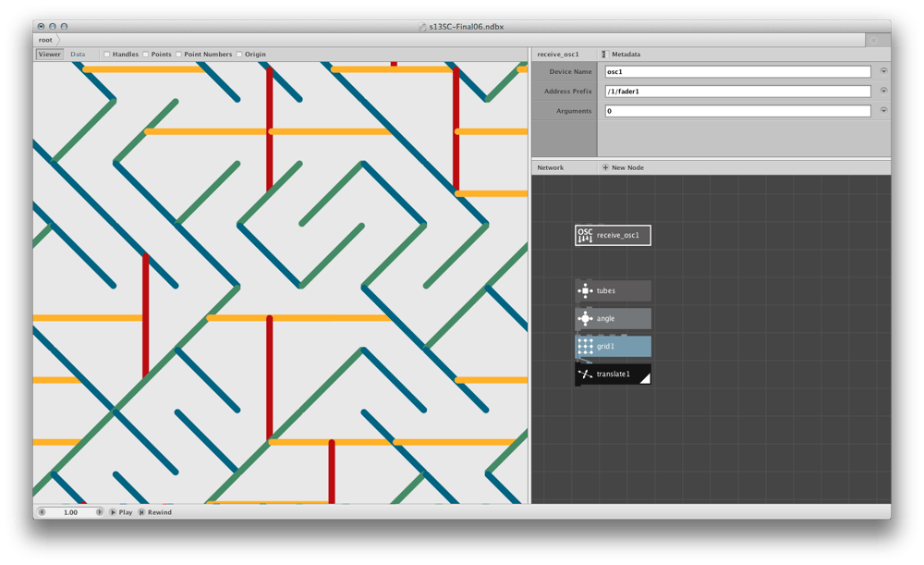Open the Device Name options dropdown arrow

883,71
